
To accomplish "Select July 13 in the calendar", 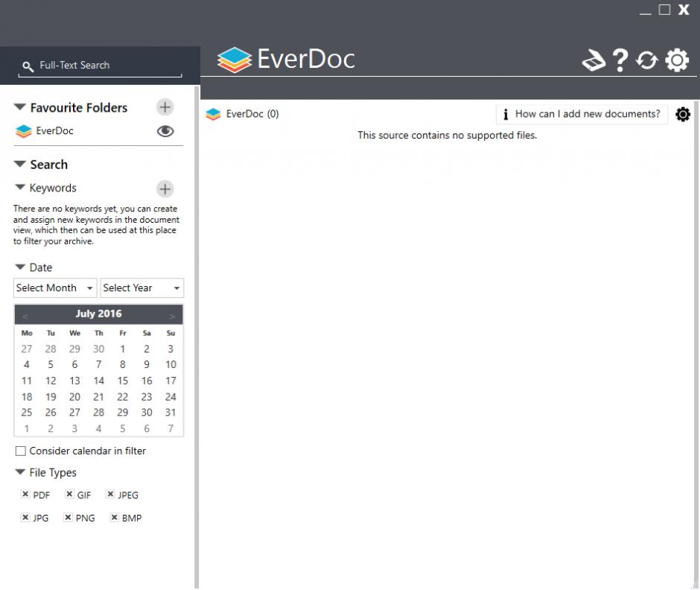I will [74, 381].
